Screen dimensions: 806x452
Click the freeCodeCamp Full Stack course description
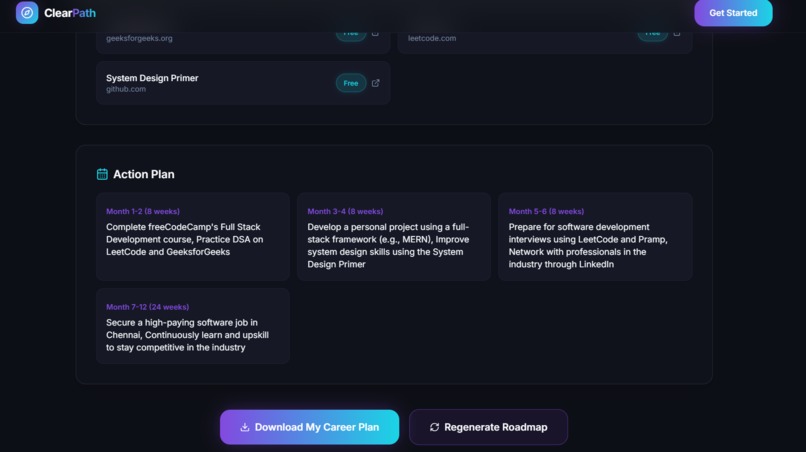point(185,240)
